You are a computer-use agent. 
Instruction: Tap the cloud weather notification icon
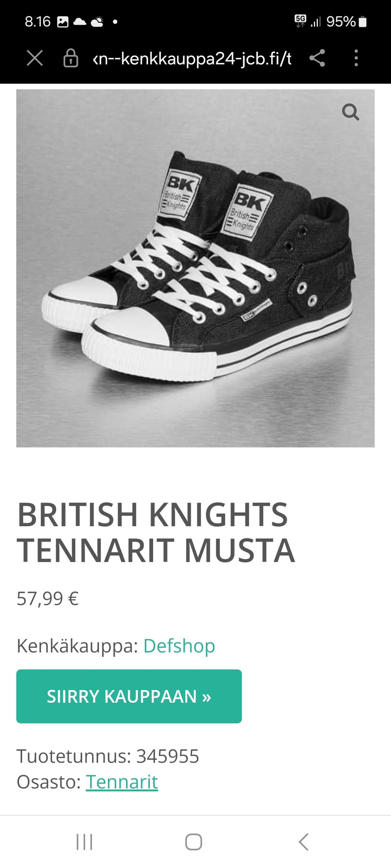click(97, 22)
